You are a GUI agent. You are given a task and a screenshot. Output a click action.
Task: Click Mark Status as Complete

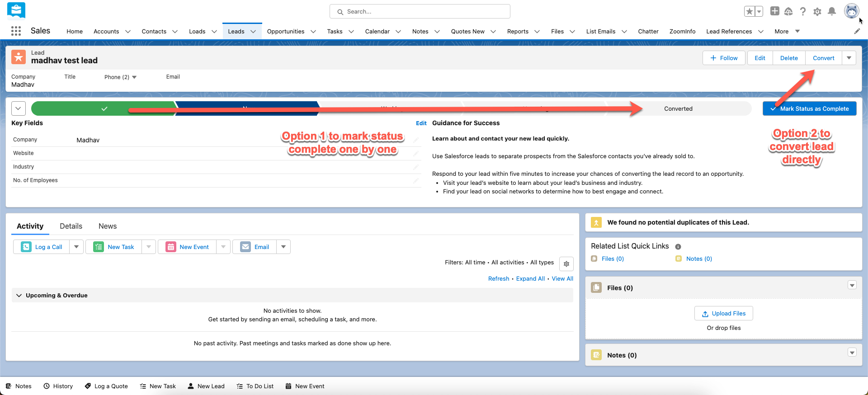coord(809,108)
